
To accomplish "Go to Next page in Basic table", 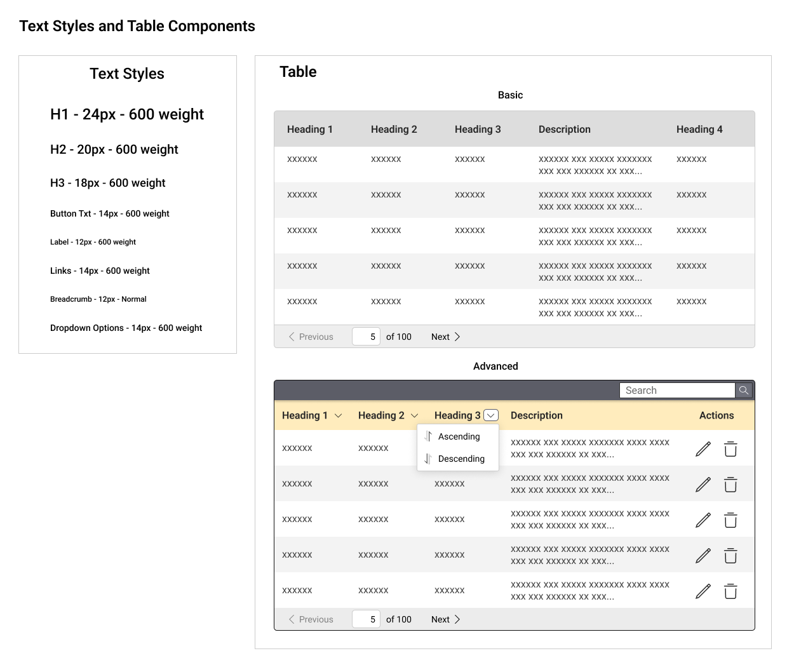I will (445, 337).
